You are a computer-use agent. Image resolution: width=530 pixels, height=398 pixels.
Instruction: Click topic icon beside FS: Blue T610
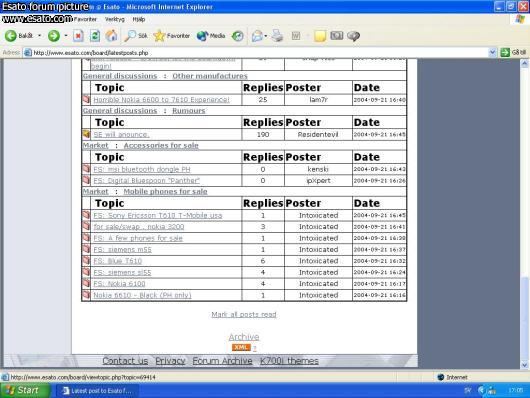(x=86, y=260)
